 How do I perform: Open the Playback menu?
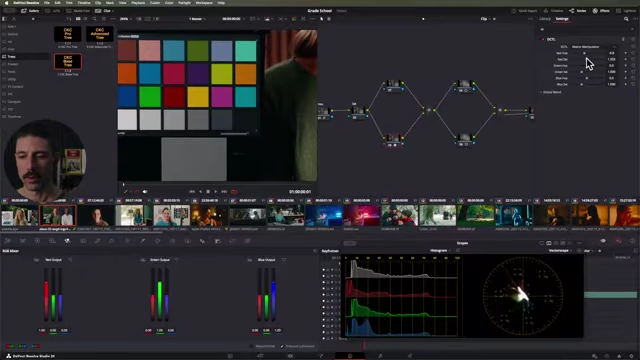pos(138,3)
